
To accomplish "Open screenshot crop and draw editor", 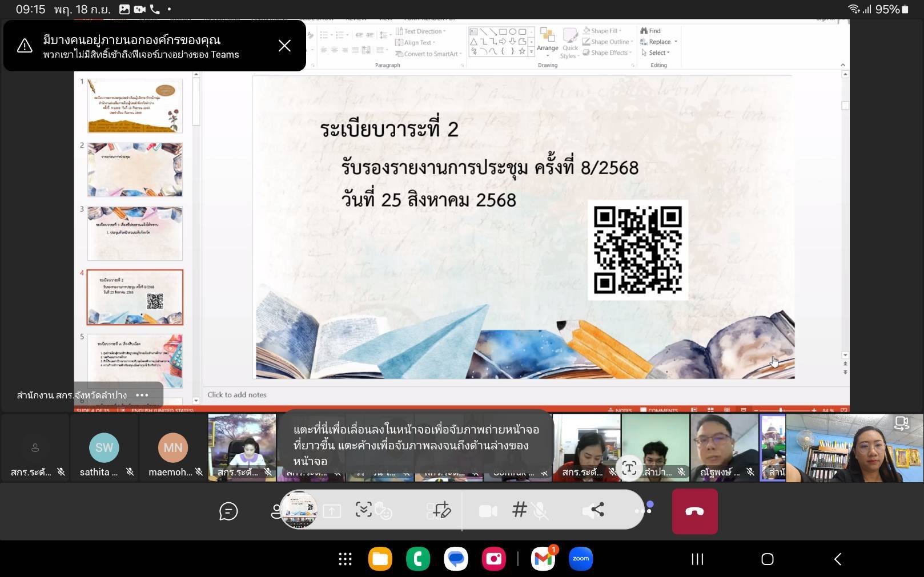I will tap(440, 510).
